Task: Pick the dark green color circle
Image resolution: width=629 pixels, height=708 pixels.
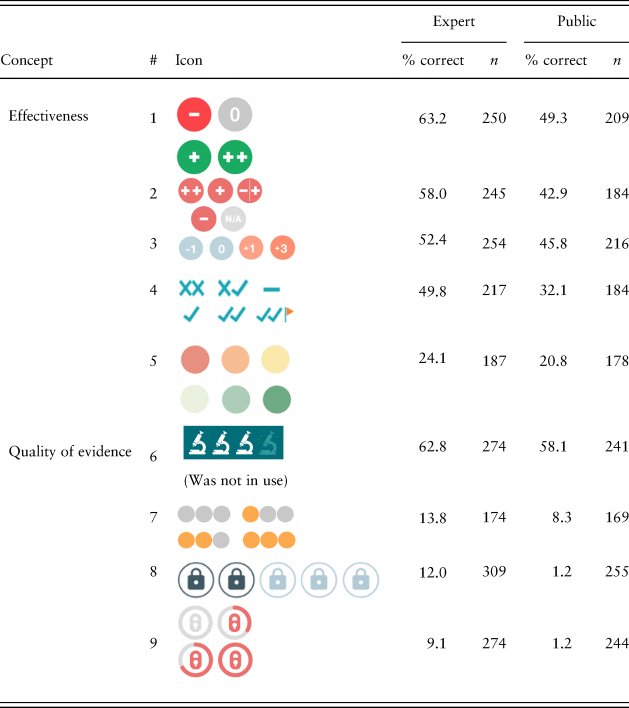Action: [277, 400]
